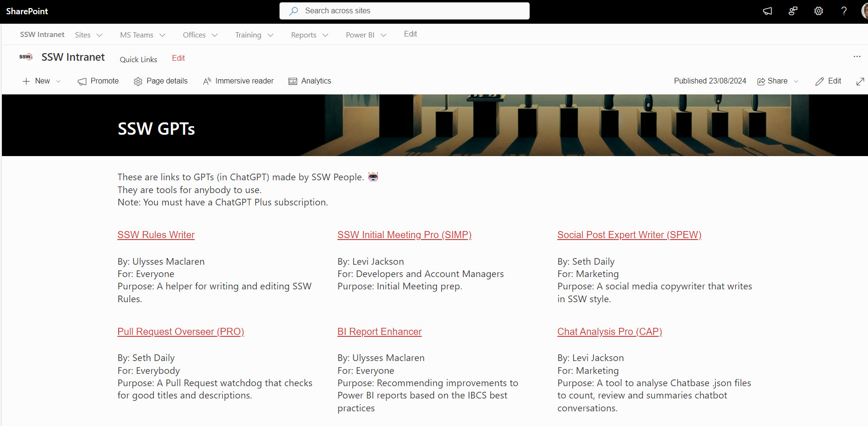868x426 pixels.
Task: Click the help question mark icon
Action: coord(844,11)
